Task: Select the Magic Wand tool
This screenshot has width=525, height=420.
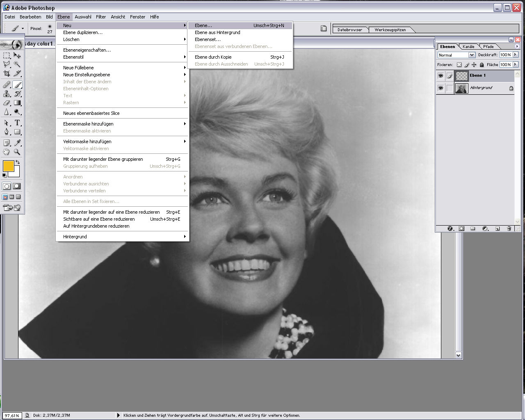Action: click(17, 64)
